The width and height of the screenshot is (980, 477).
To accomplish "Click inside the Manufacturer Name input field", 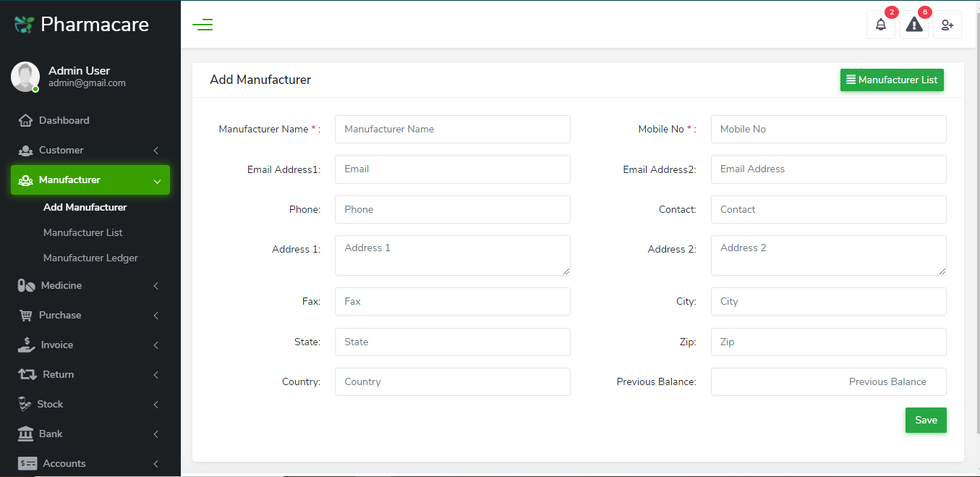I will 452,129.
